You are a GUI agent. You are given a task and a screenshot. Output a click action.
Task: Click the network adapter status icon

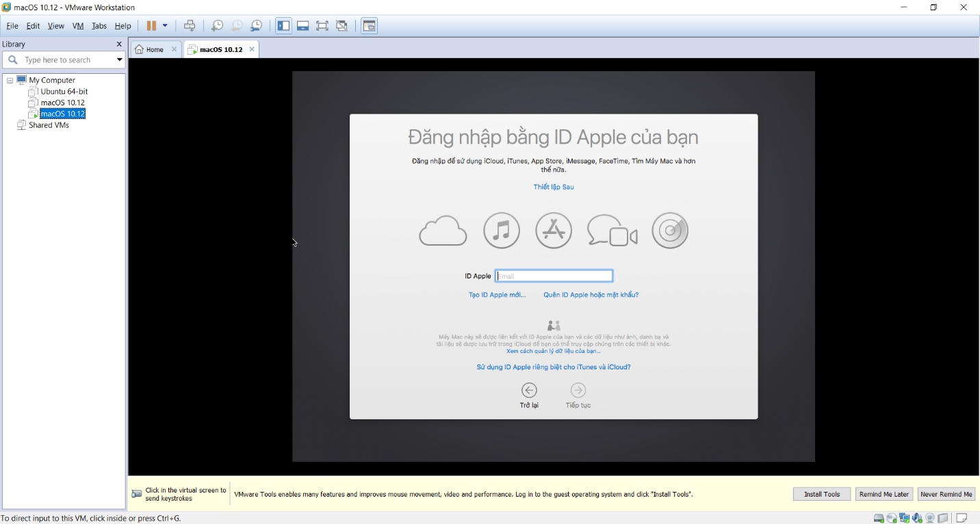pyautogui.click(x=904, y=518)
